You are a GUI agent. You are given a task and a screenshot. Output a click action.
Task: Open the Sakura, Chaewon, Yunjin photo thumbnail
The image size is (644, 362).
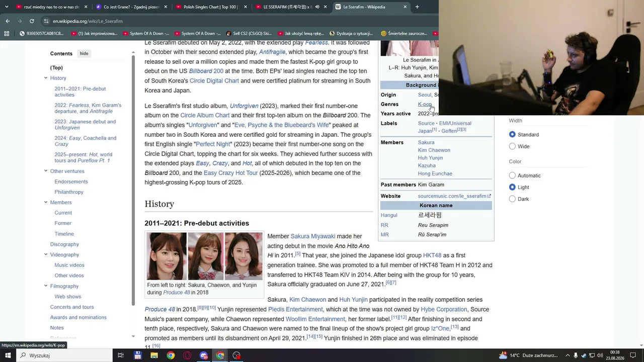[204, 256]
